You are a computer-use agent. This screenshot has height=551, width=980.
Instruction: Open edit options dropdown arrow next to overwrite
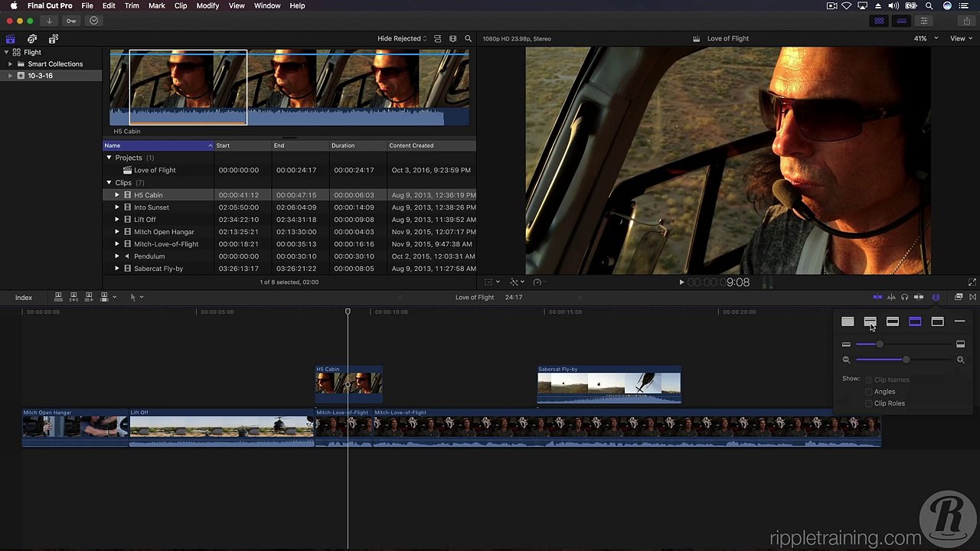coord(115,297)
